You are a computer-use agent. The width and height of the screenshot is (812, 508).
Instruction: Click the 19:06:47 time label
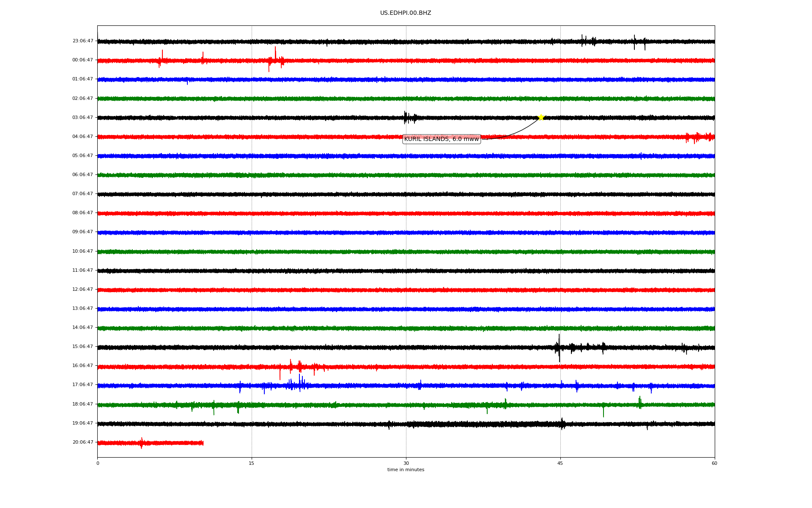pyautogui.click(x=82, y=423)
